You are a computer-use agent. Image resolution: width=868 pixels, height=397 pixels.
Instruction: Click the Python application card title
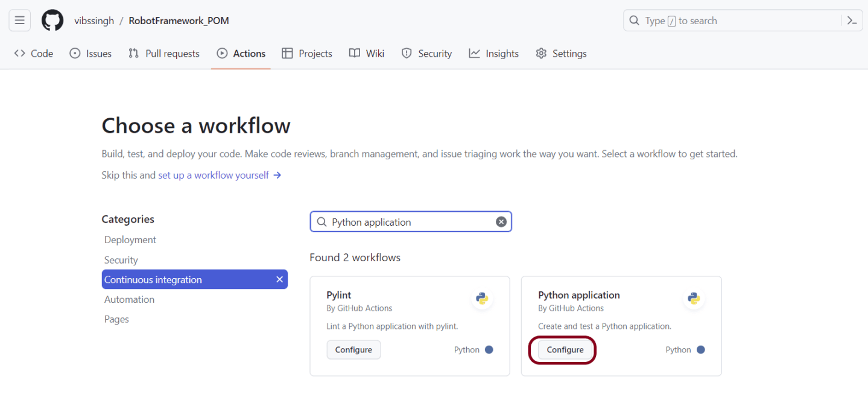[579, 295]
